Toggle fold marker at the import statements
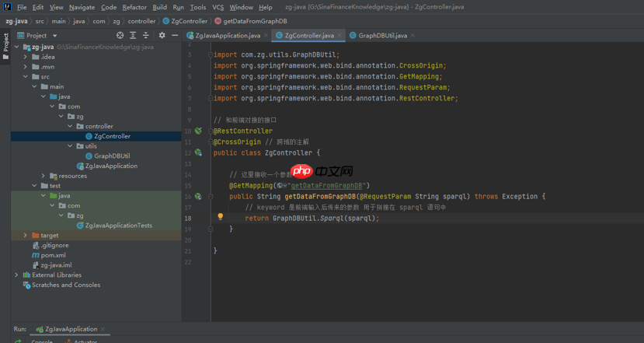The image size is (644, 343). tap(210, 55)
